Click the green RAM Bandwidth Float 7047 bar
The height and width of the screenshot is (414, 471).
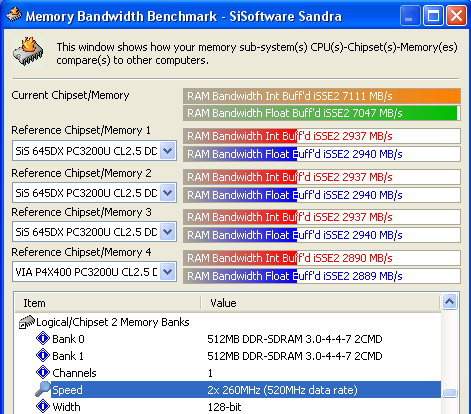(322, 113)
